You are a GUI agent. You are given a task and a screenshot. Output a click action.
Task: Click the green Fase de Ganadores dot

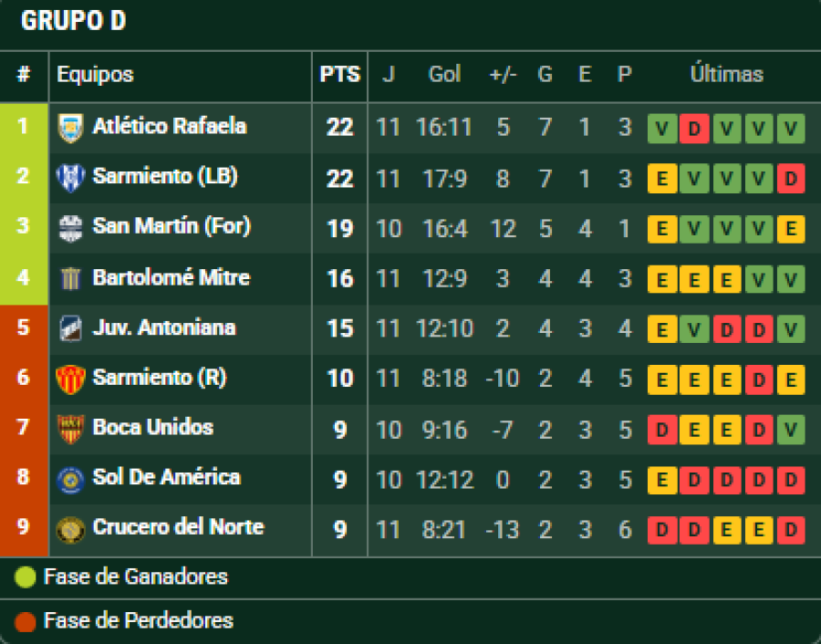coord(26,577)
